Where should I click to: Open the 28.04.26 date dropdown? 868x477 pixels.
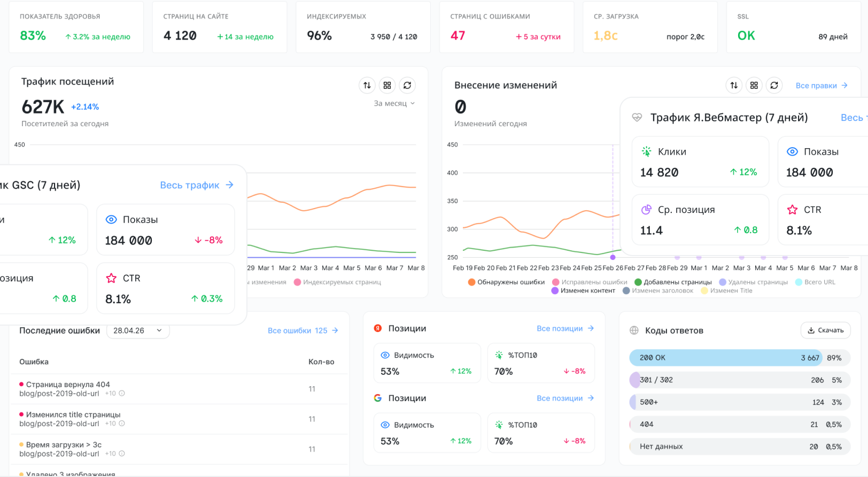[138, 330]
